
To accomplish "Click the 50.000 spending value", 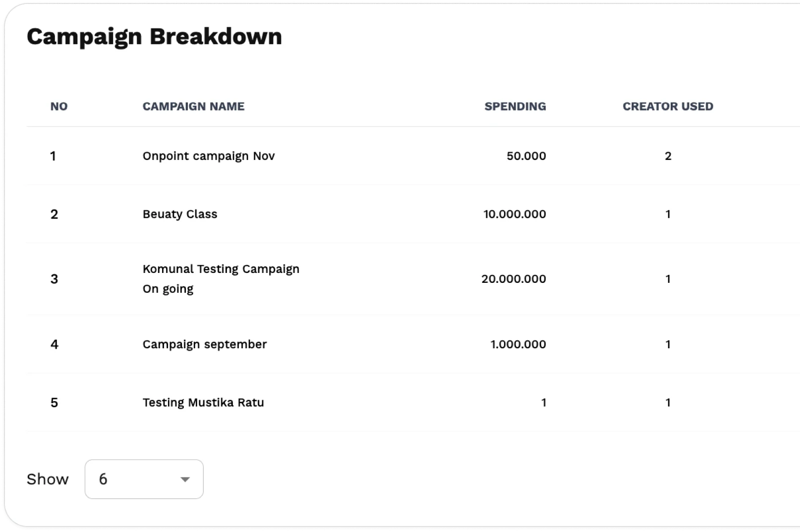I will point(526,156).
